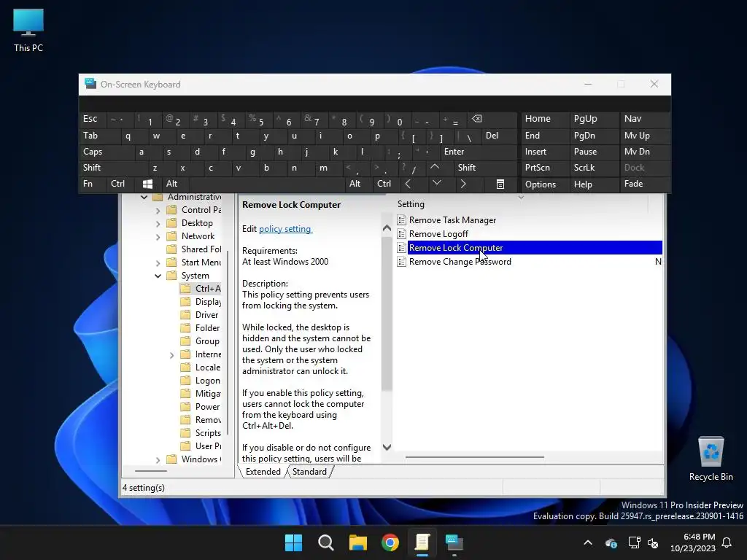The image size is (747, 560).
Task: Select the Remove Change Password policy icon
Action: (x=402, y=262)
